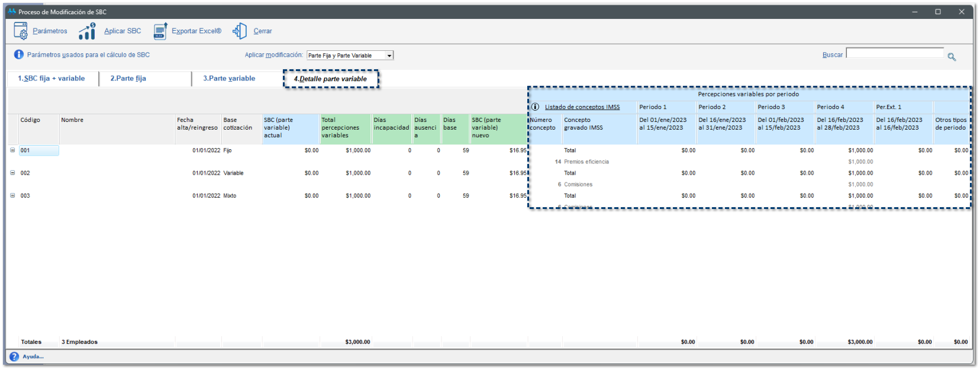The width and height of the screenshot is (980, 370).
Task: Click into the Buscar search field
Action: tap(894, 53)
